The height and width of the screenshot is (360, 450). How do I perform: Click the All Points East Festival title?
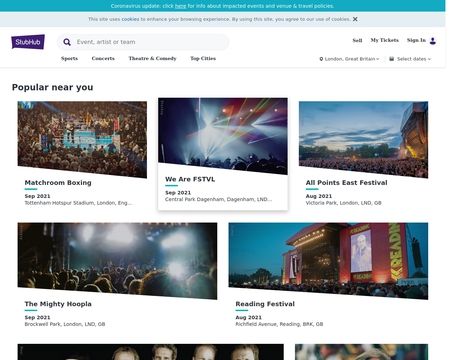click(x=347, y=183)
